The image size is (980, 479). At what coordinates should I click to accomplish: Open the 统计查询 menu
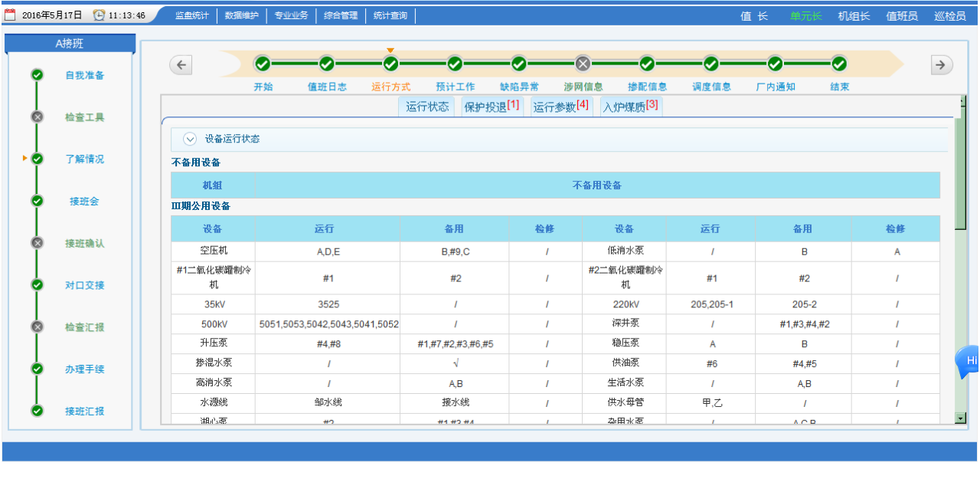tap(390, 15)
